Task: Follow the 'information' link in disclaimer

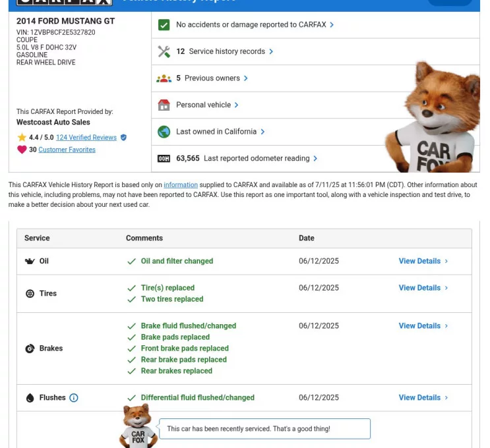Action: [x=181, y=185]
